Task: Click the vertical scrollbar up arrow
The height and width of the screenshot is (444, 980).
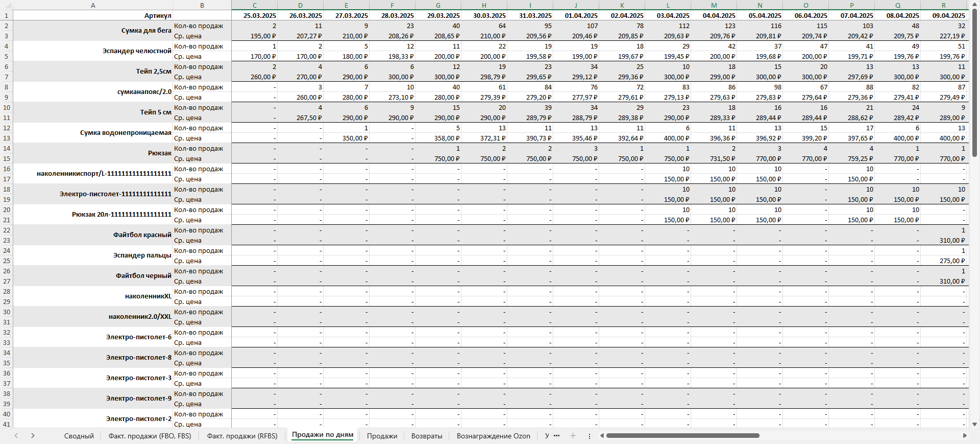Action: 974,5
